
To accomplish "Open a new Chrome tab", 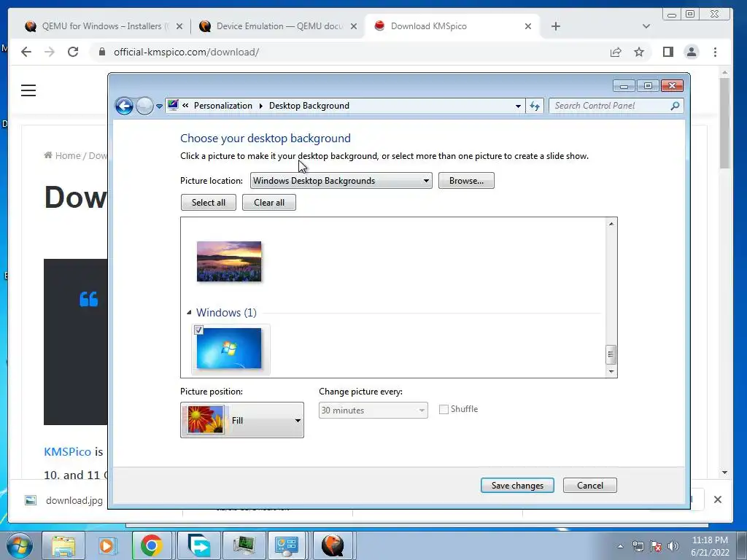I will (x=555, y=26).
